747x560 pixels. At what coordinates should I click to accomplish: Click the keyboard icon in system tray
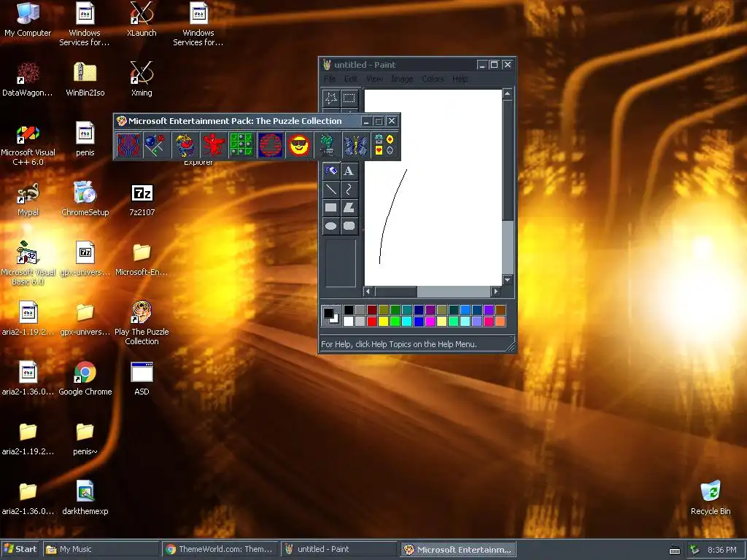point(675,550)
